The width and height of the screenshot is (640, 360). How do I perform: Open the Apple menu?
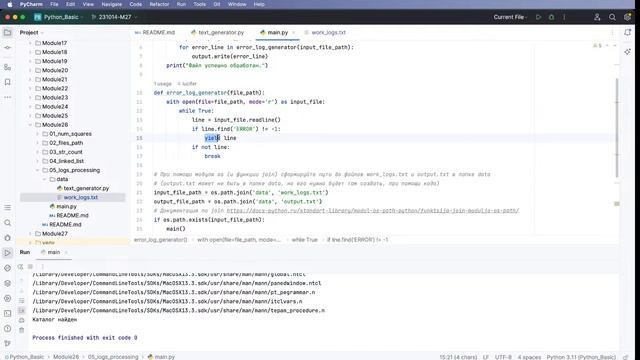(x=9, y=4)
